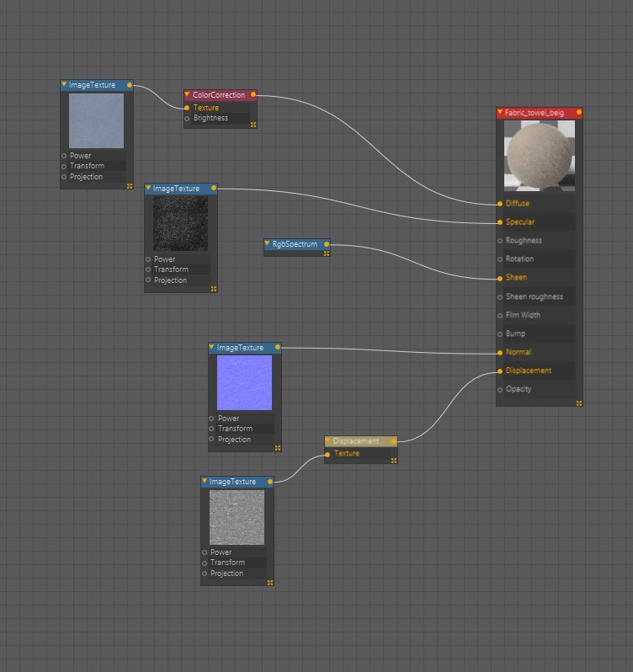This screenshot has height=672, width=633.
Task: Select the RgbSpectrum node title
Action: tap(295, 244)
